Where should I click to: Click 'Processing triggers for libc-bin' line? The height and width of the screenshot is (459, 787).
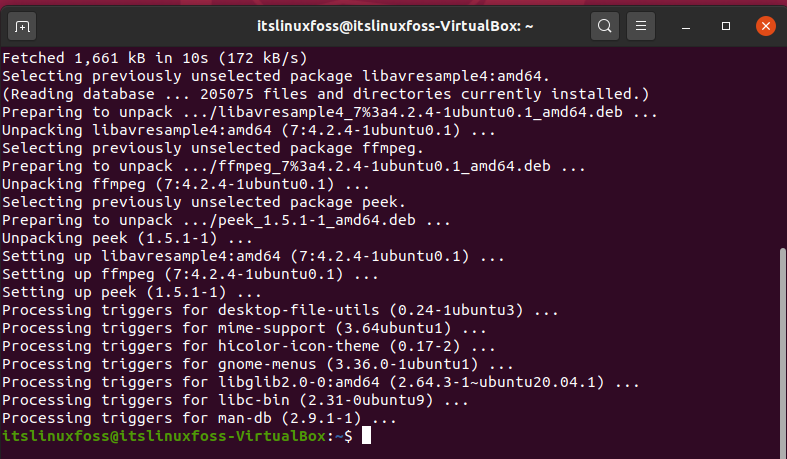pyautogui.click(x=235, y=400)
